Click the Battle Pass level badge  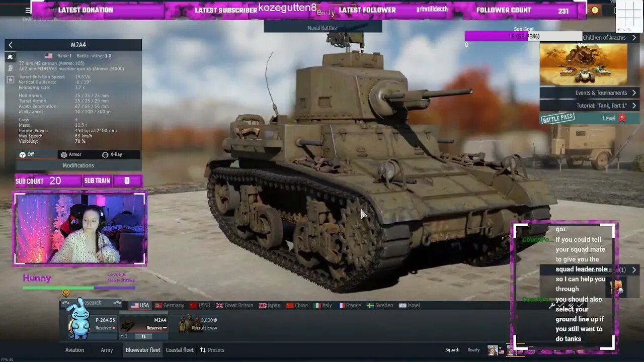tap(622, 118)
